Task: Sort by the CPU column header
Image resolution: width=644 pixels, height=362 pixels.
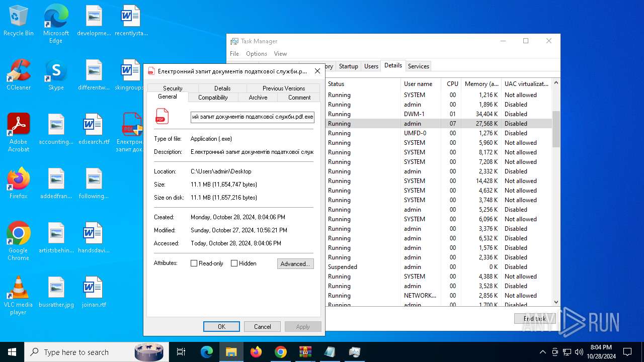Action: (452, 83)
